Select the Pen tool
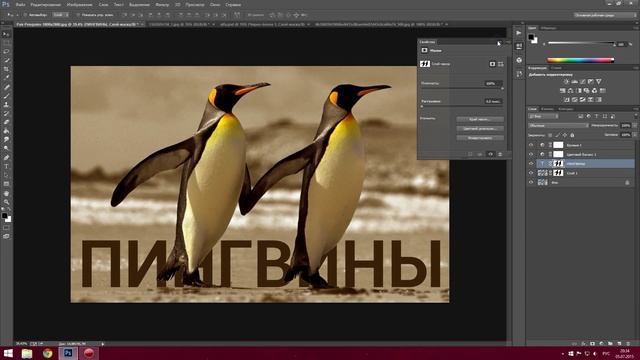This screenshot has width=640, height=360. click(x=6, y=158)
